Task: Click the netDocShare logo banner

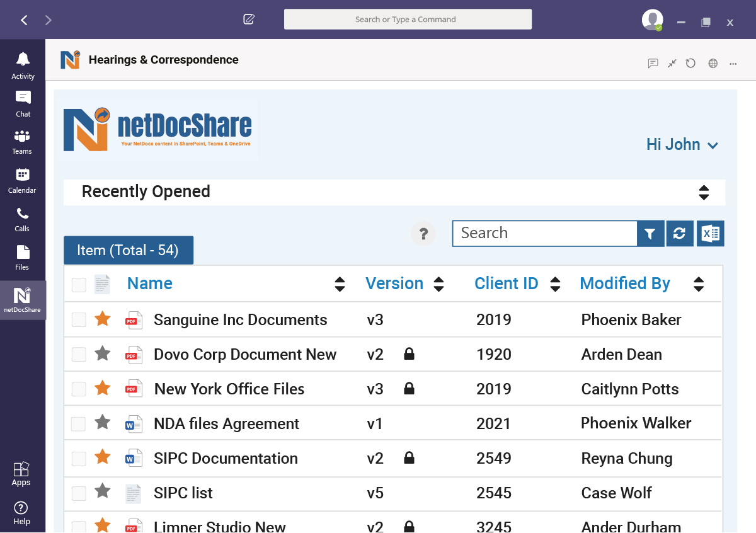Action: tap(157, 129)
